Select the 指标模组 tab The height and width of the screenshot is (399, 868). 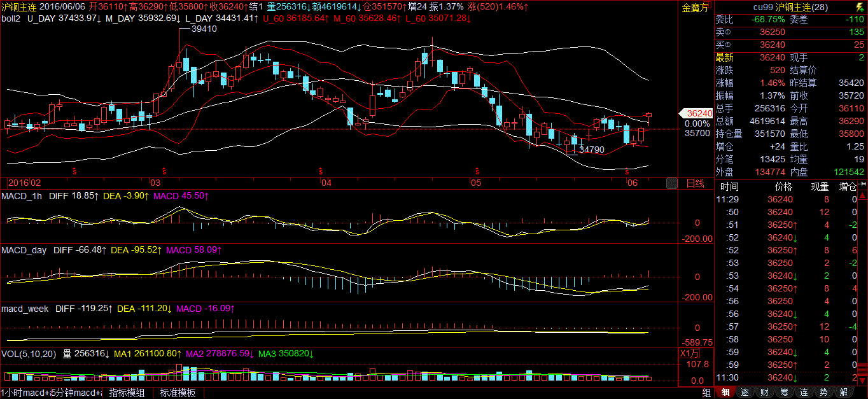pyautogui.click(x=127, y=393)
